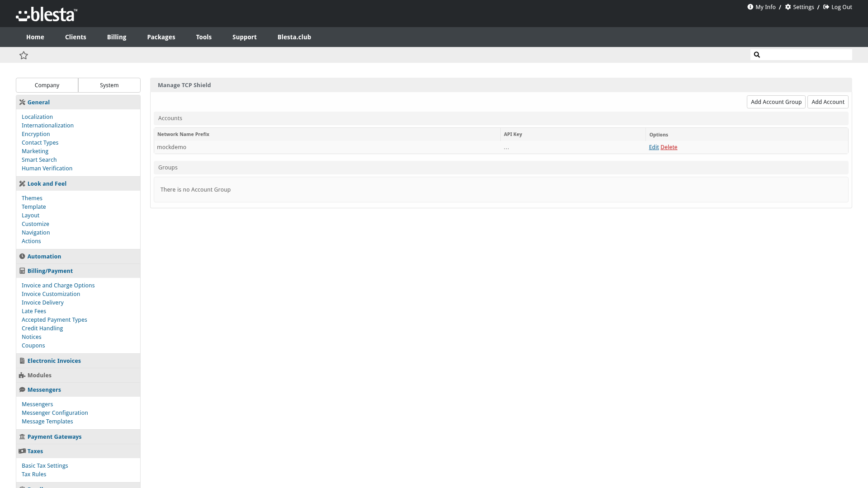The width and height of the screenshot is (868, 488).
Task: Click the Taxes money icon
Action: 22,451
